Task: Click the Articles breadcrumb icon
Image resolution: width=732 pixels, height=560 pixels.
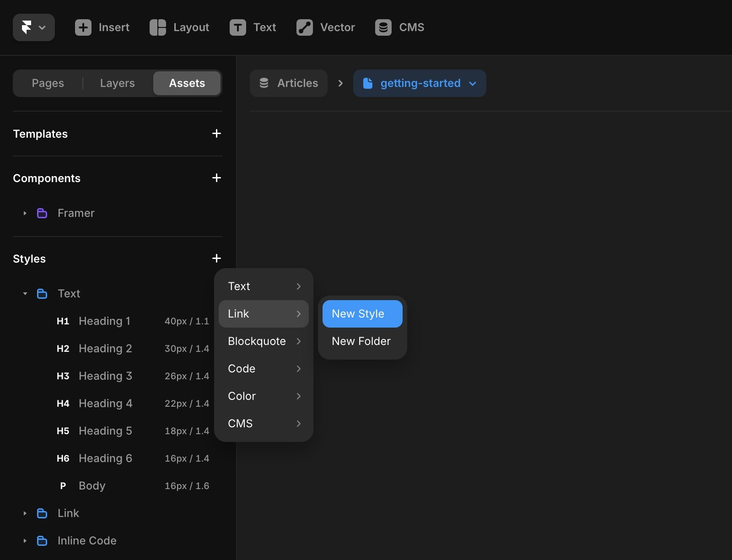Action: pyautogui.click(x=264, y=83)
